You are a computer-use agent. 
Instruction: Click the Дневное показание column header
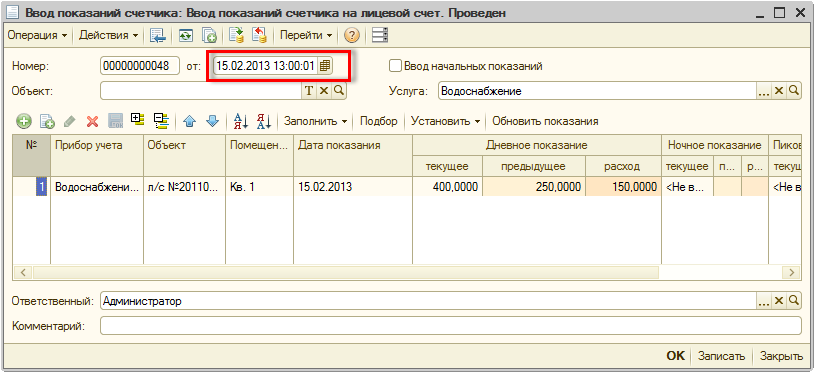tap(537, 145)
